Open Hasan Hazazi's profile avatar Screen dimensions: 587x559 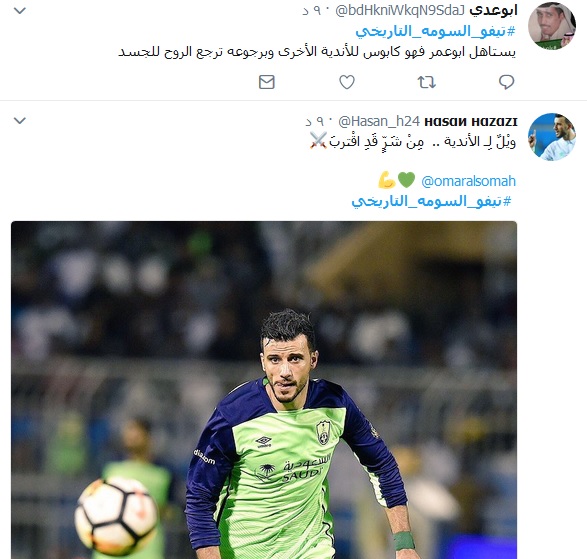pyautogui.click(x=551, y=137)
